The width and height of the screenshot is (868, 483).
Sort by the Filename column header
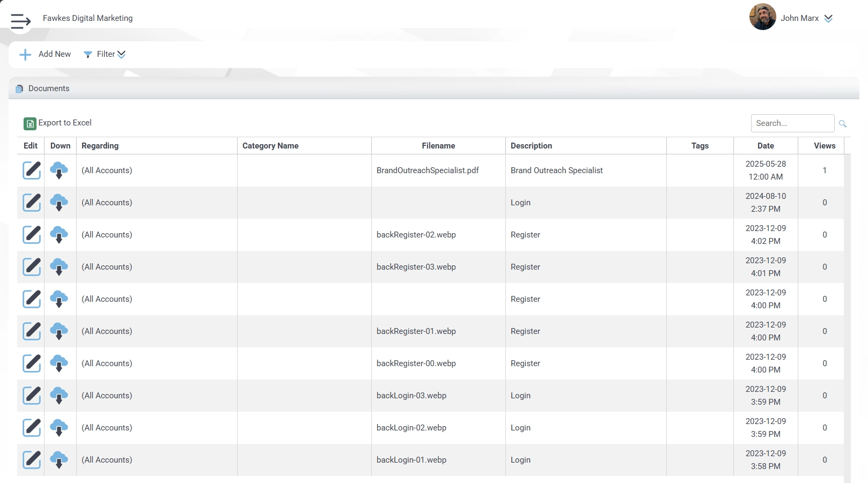coord(438,146)
